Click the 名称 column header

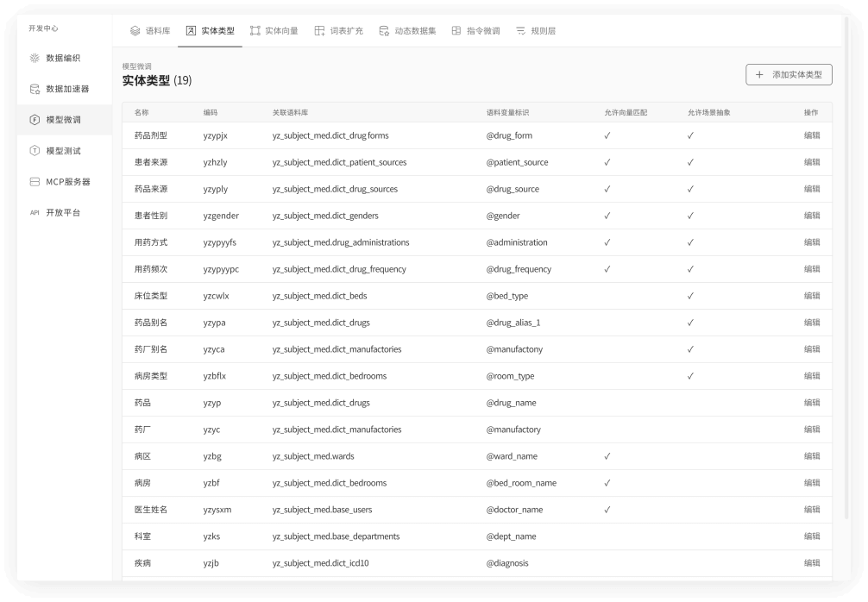[142, 112]
